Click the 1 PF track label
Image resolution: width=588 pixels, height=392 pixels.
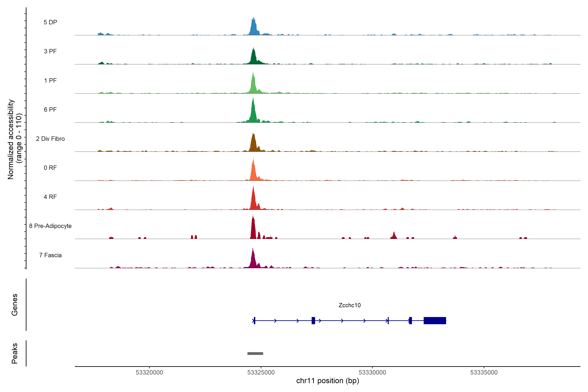tap(50, 81)
